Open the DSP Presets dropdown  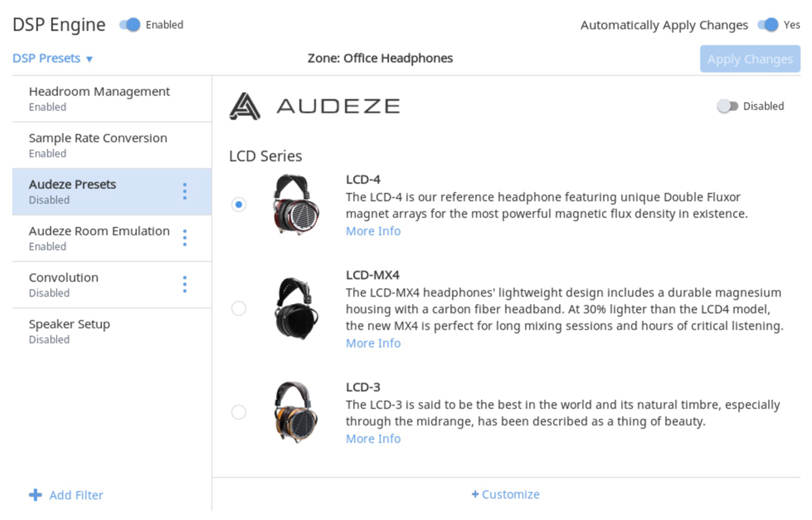coord(53,59)
